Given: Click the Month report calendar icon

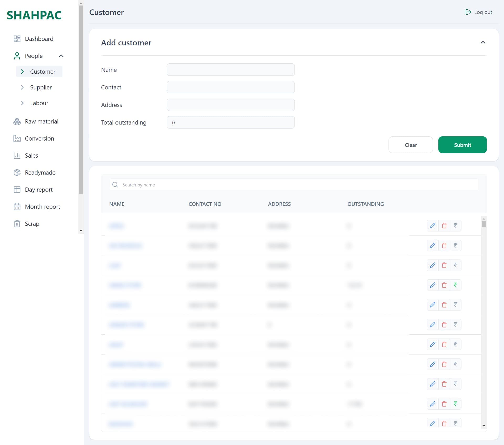Looking at the screenshot, I should click(x=17, y=207).
